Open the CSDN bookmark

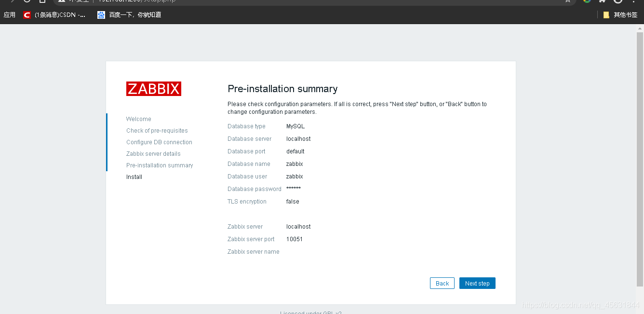point(54,15)
